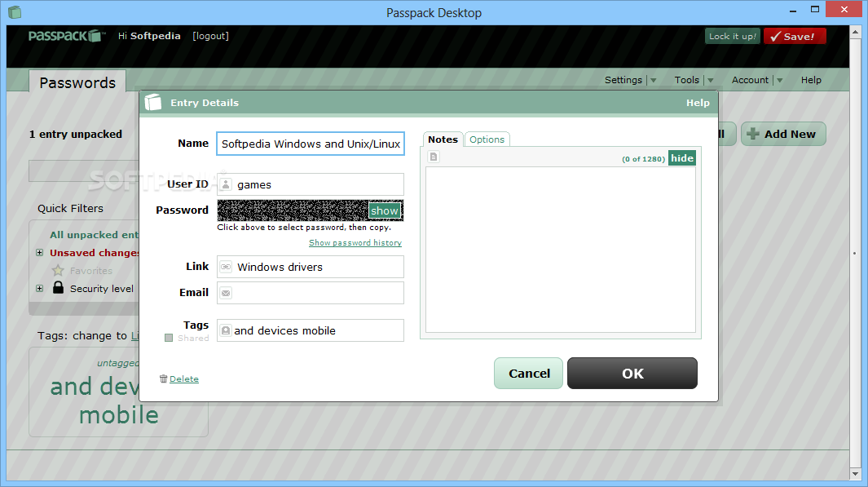This screenshot has width=868, height=487.
Task: Click the Cancel button
Action: (529, 374)
